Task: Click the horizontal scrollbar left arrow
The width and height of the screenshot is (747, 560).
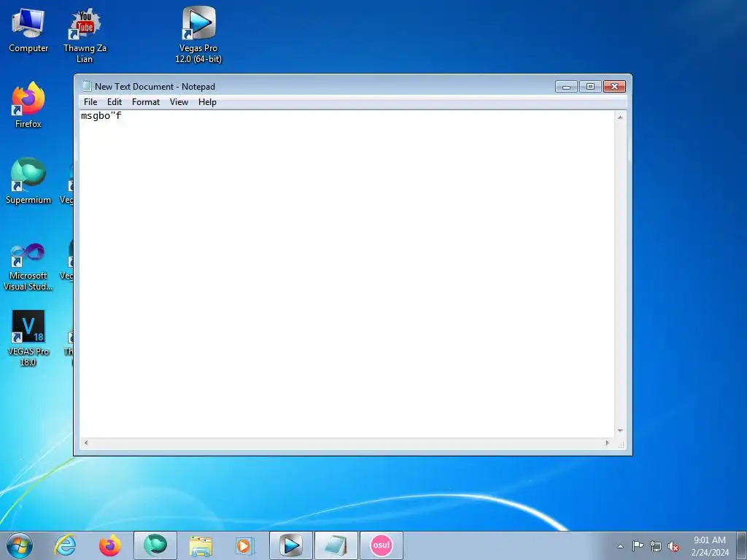Action: 86,443
